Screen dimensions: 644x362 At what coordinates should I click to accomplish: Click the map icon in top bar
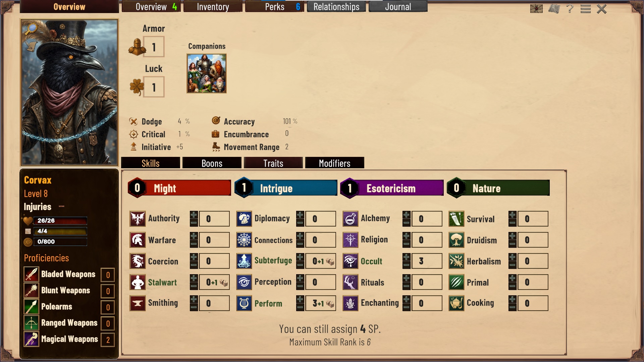[x=554, y=9]
